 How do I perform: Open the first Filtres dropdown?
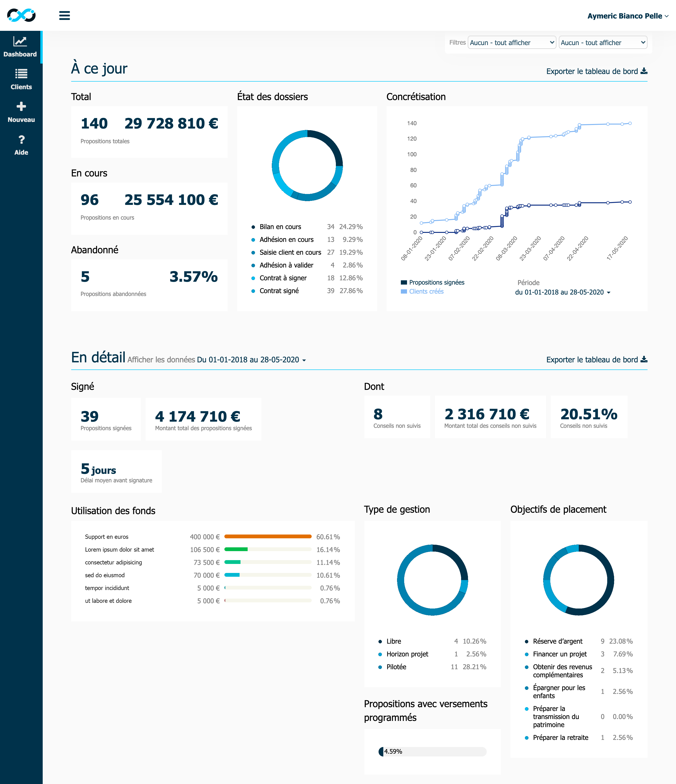(x=512, y=43)
